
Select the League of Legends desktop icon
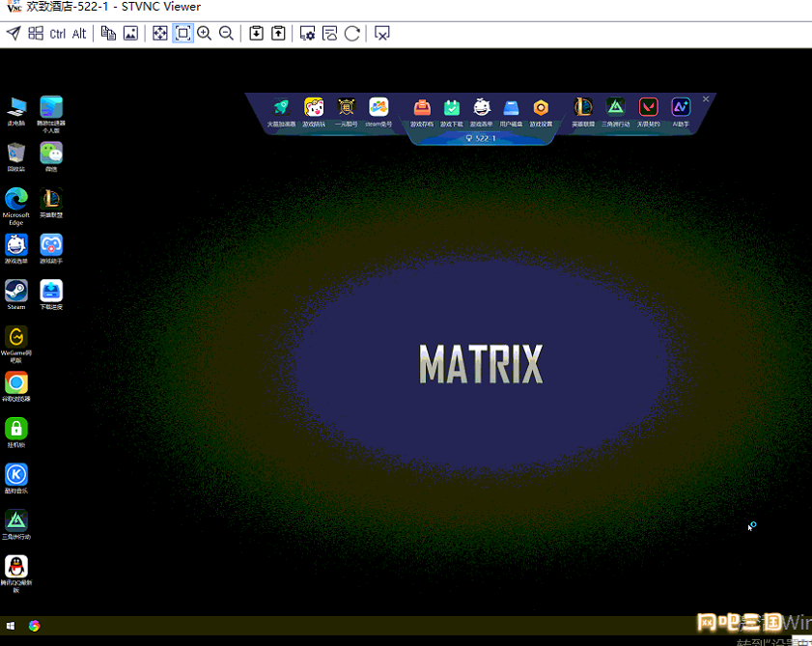tap(51, 203)
